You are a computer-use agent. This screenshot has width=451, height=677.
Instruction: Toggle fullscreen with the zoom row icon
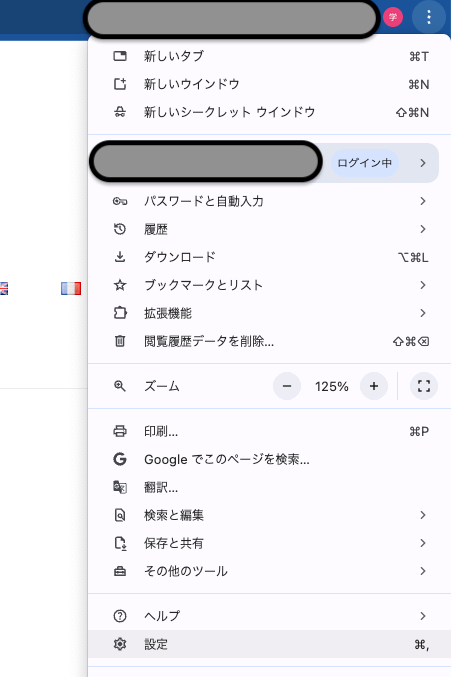(x=424, y=386)
